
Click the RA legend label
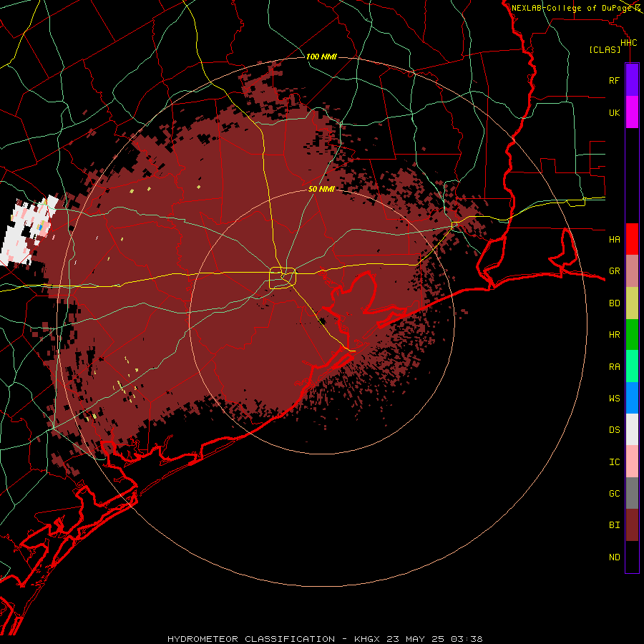pyautogui.click(x=614, y=367)
